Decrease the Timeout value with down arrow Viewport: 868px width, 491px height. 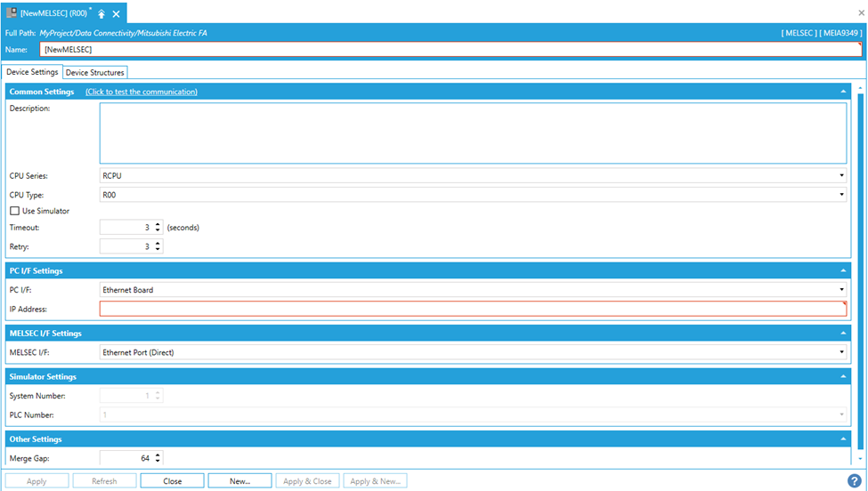(158, 230)
